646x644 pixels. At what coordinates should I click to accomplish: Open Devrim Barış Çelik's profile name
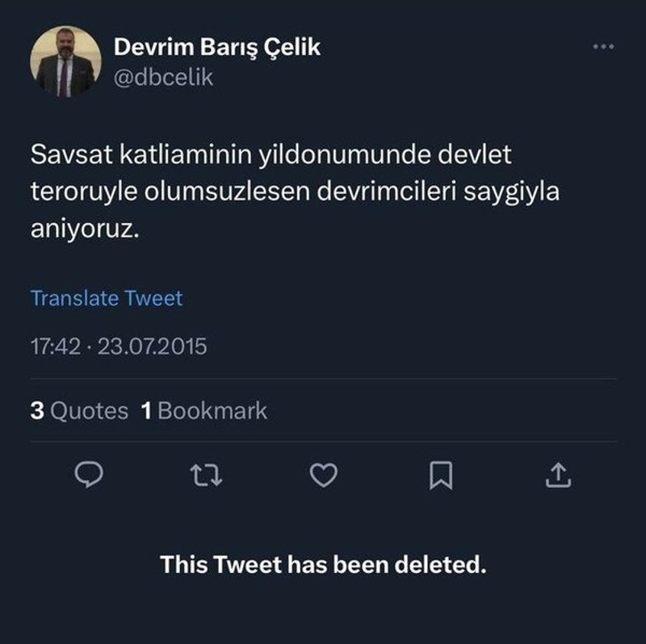(x=217, y=47)
